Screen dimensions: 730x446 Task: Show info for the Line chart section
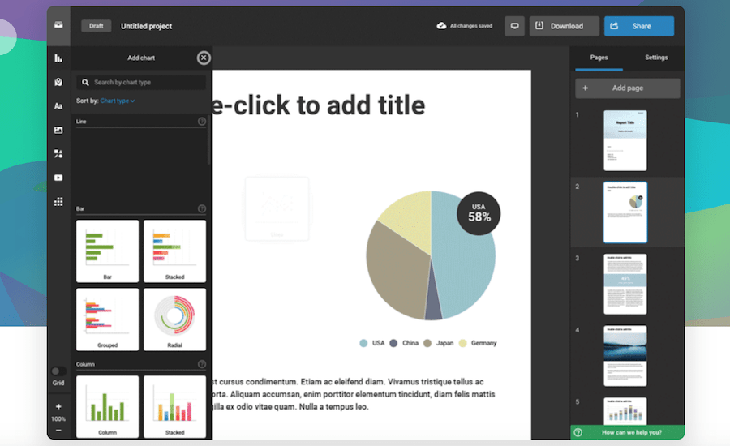(202, 122)
